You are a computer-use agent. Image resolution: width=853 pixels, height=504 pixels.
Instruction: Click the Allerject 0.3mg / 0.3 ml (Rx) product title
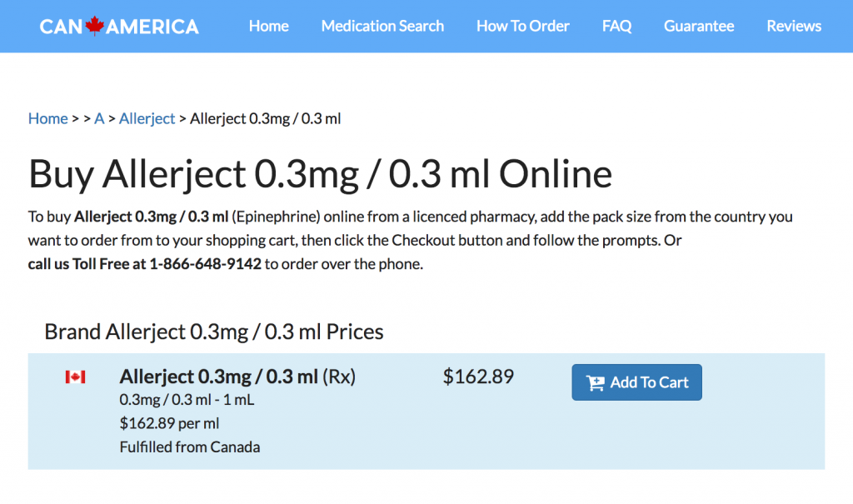pos(237,376)
